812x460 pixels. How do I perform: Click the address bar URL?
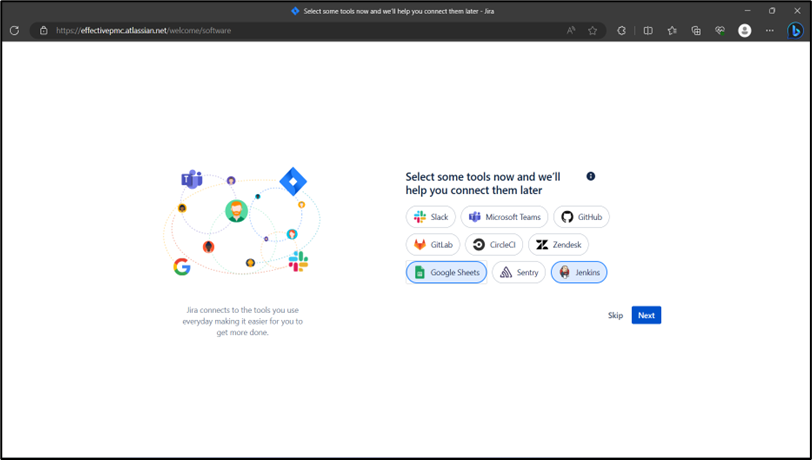[143, 31]
